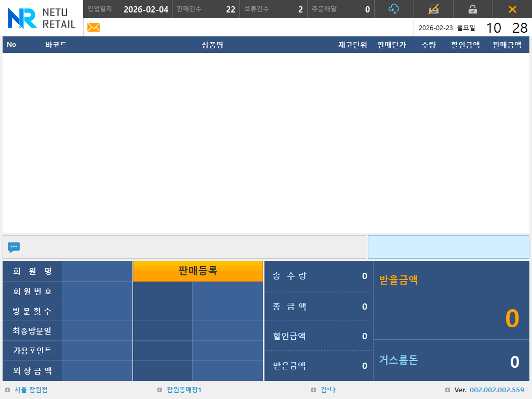
Task: Click the 회원명 label
Action: click(x=32, y=271)
